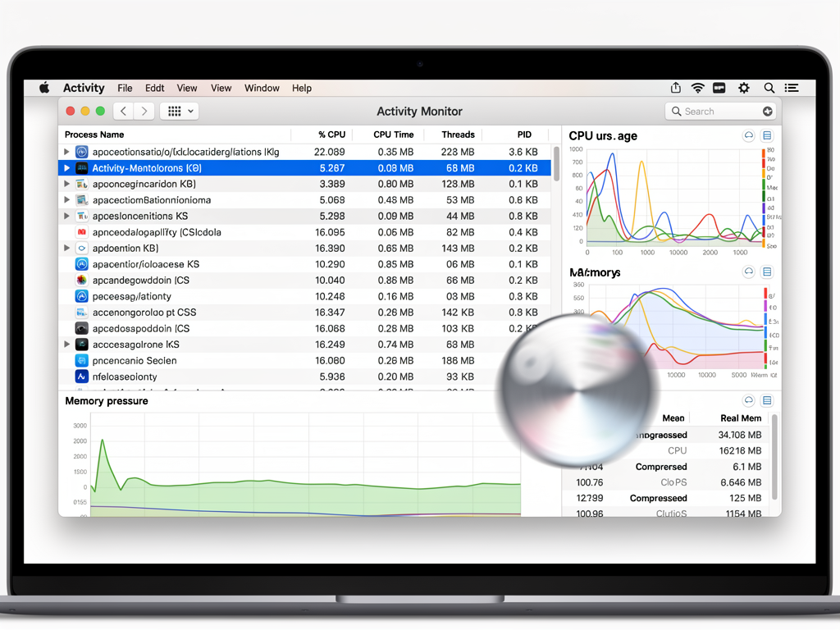Click the apoceotionsatio process icon
Screen dimensions: 840x630
[81, 152]
